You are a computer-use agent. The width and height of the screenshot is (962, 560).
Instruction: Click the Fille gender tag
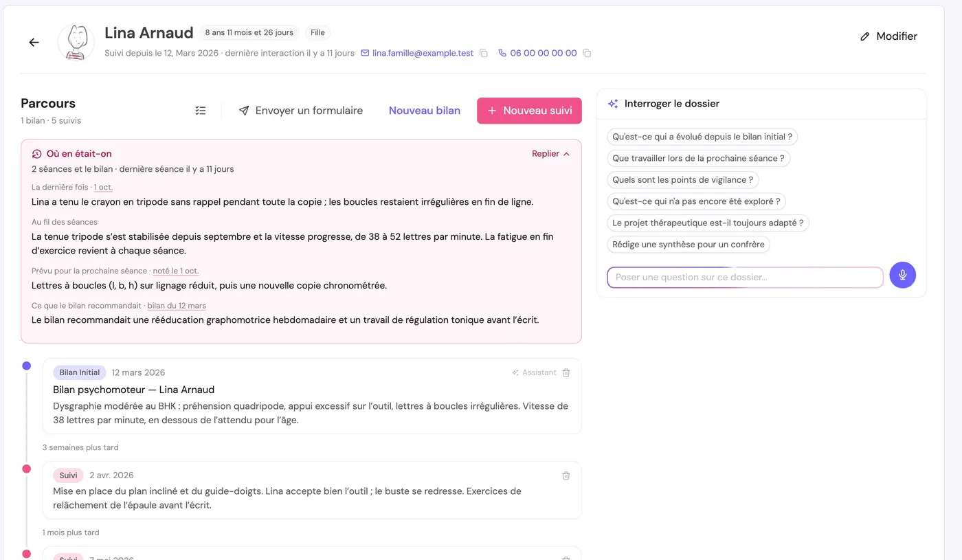tap(317, 32)
